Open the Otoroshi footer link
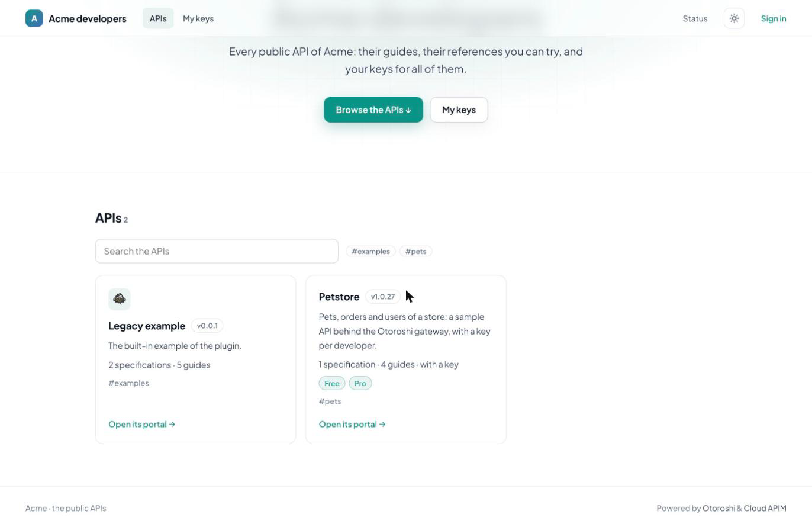Screen dimensions: 812x530 [718, 508]
